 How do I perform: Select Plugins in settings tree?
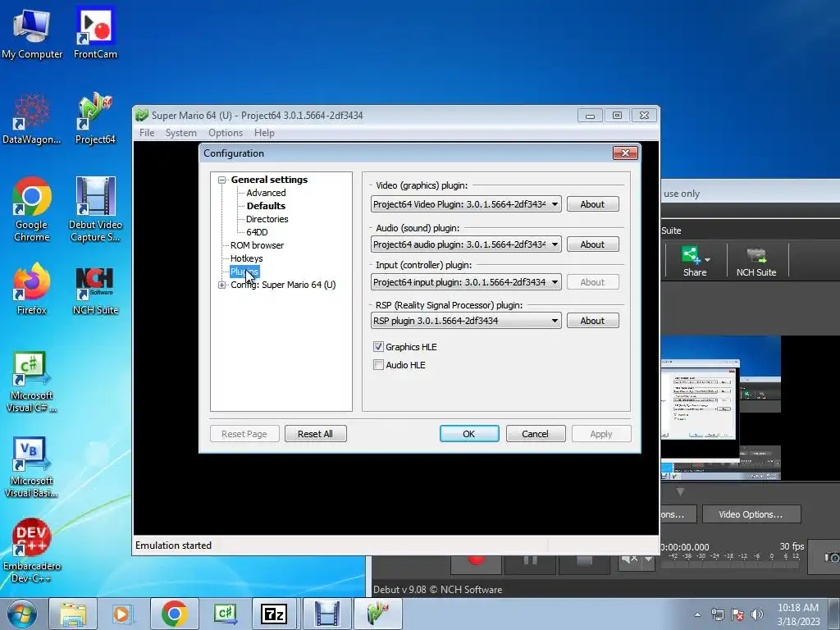coord(244,272)
